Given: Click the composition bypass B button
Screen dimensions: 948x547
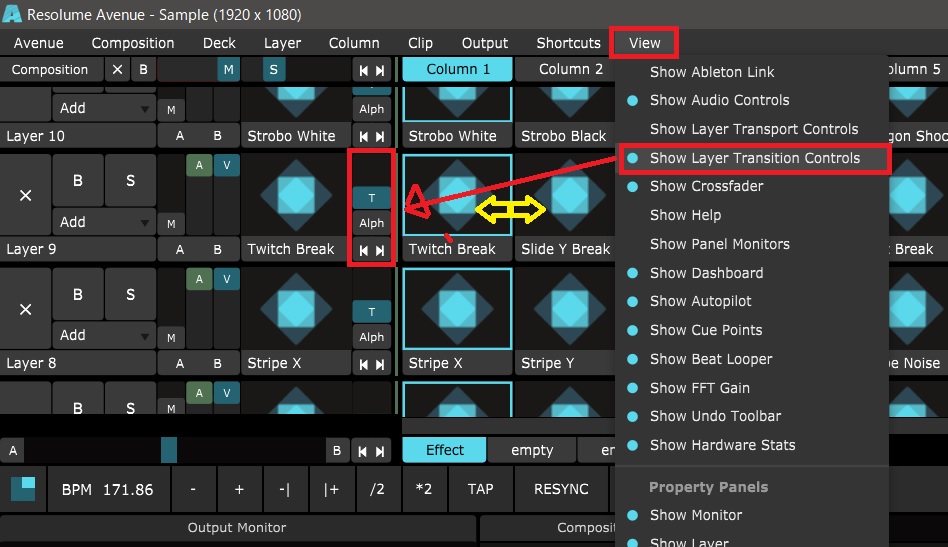Looking at the screenshot, I should 143,70.
